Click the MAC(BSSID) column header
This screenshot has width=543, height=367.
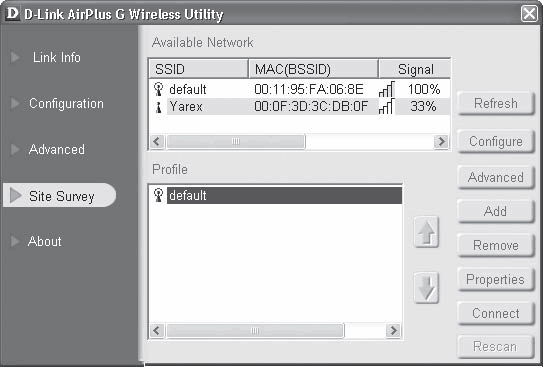coord(313,69)
